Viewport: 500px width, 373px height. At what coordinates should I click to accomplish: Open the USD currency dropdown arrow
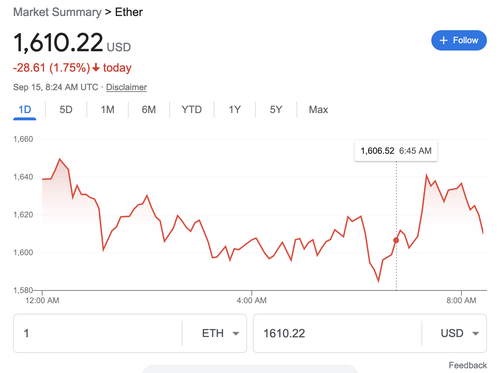coord(476,333)
